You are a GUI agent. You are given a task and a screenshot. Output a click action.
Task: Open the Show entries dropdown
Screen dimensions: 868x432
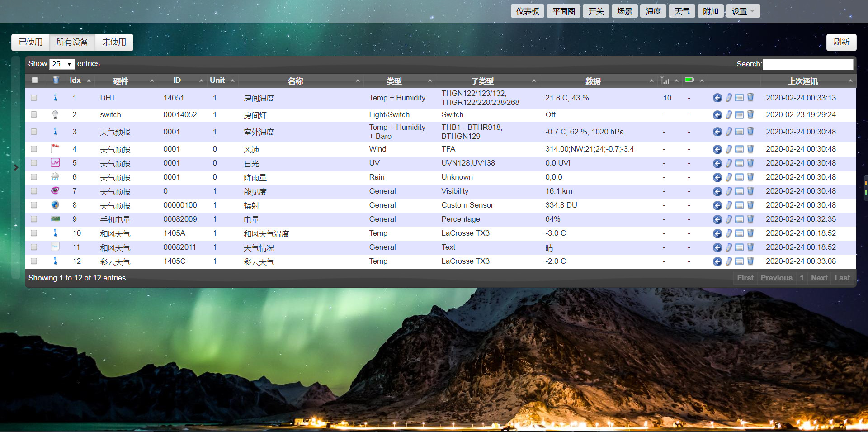point(61,64)
